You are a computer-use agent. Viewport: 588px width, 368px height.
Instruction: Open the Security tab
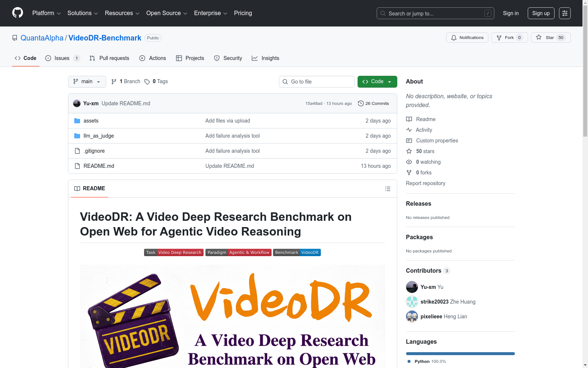click(x=228, y=58)
